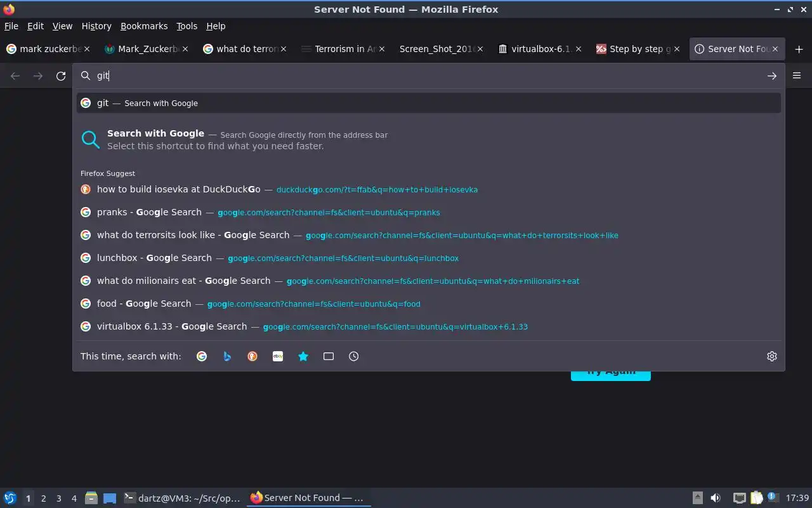Switch to the dartz@VM3 terminal window

click(183, 498)
